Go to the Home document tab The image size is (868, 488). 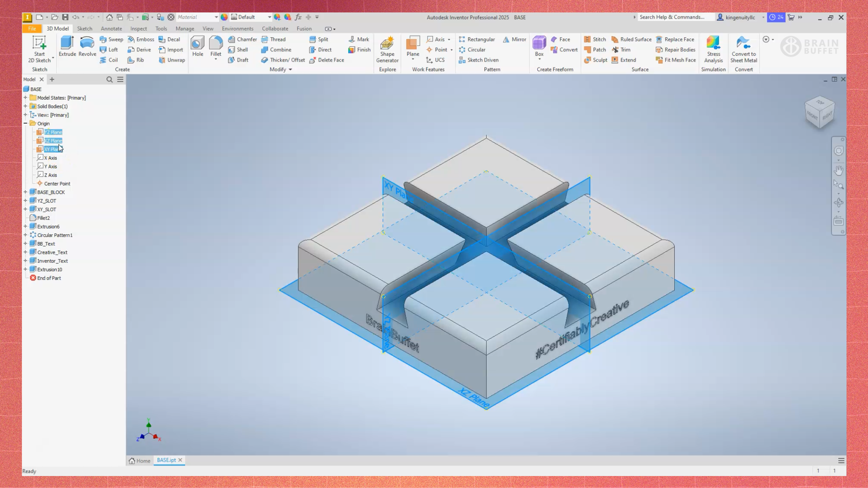139,461
